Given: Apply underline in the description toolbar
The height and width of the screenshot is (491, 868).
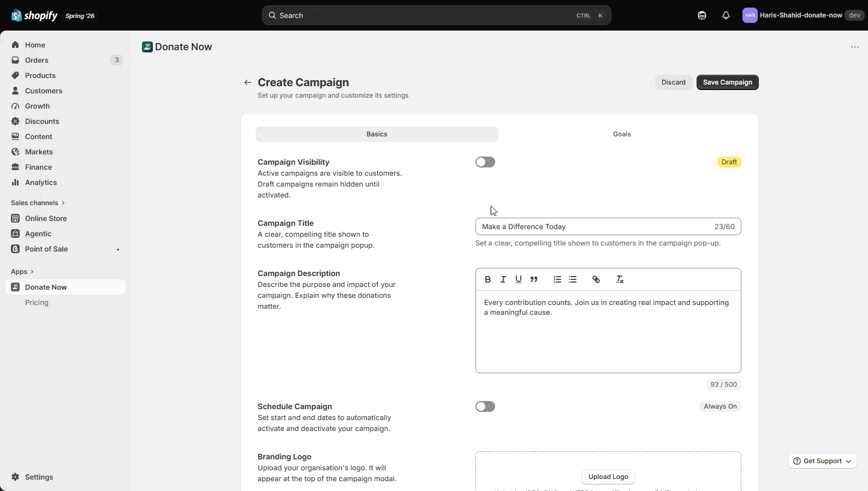Looking at the screenshot, I should pos(519,279).
